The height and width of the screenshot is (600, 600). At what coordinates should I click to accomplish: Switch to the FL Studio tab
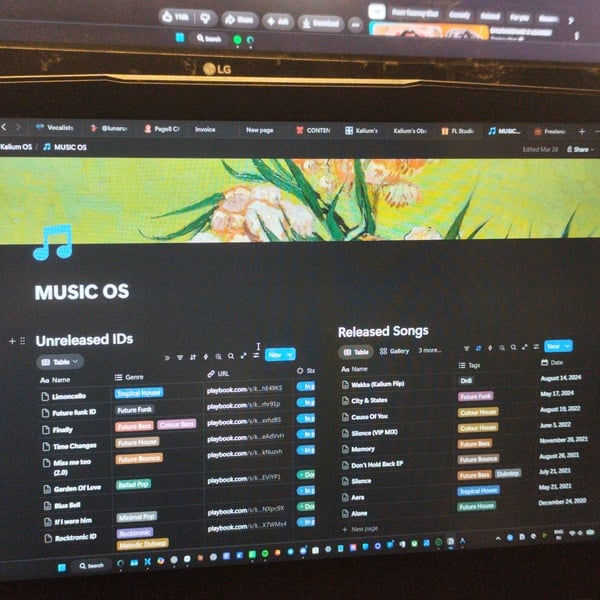[458, 131]
